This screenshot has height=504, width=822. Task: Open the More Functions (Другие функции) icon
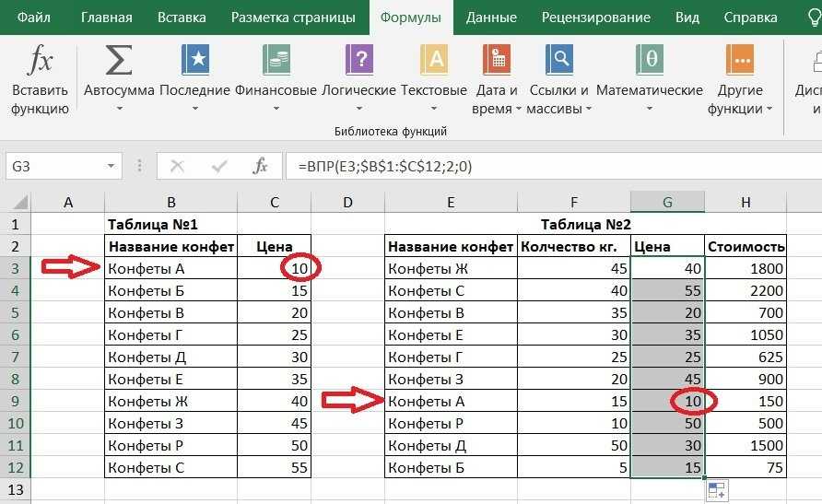click(x=740, y=60)
